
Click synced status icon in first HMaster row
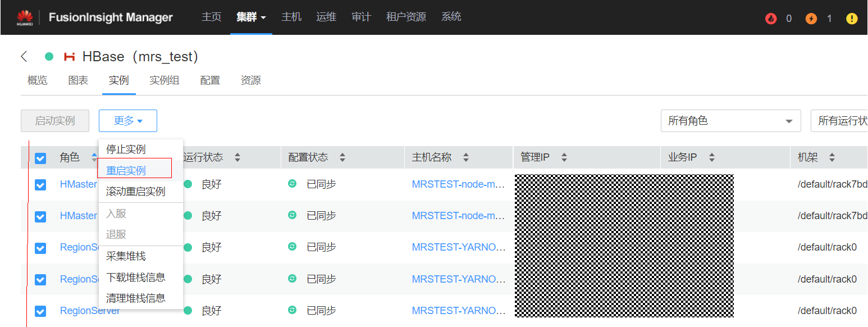(292, 184)
